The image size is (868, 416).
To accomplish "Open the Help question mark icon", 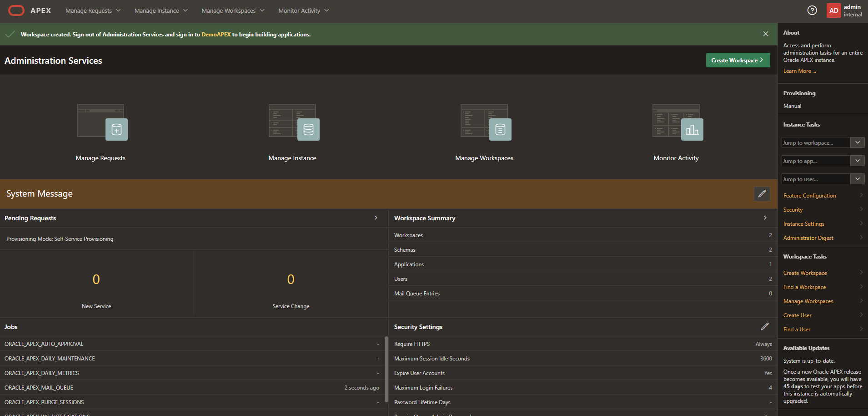I will click(x=812, y=10).
